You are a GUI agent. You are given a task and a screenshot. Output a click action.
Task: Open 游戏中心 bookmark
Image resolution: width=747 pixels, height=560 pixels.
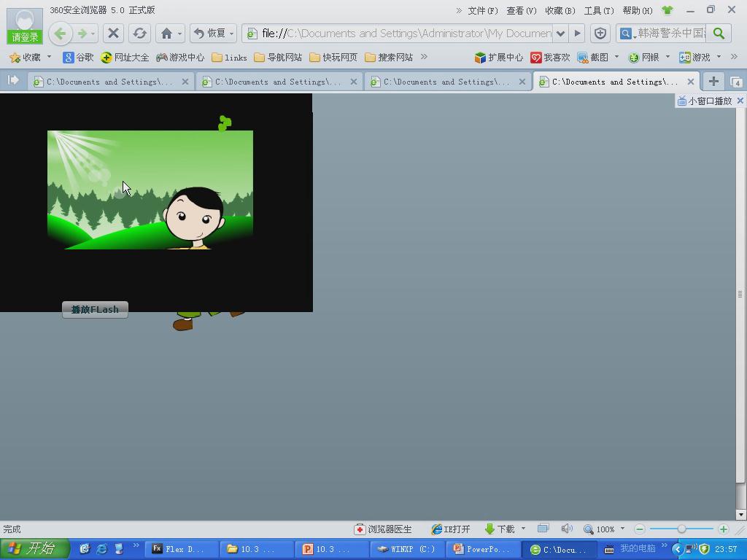[x=180, y=58]
